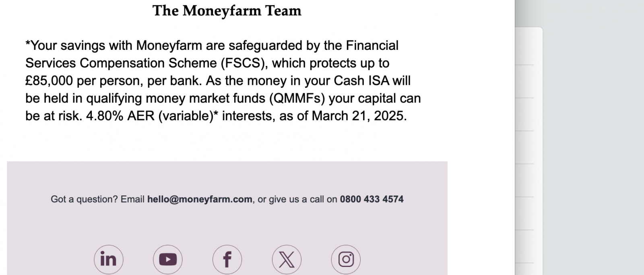644x275 pixels.
Task: Open the YouTube channel icon
Action: coord(168,259)
